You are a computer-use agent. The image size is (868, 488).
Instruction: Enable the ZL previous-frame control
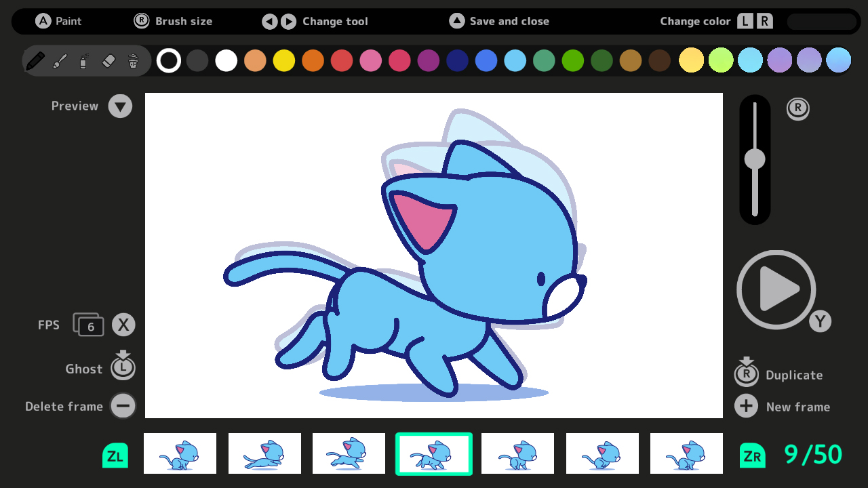[x=115, y=455]
